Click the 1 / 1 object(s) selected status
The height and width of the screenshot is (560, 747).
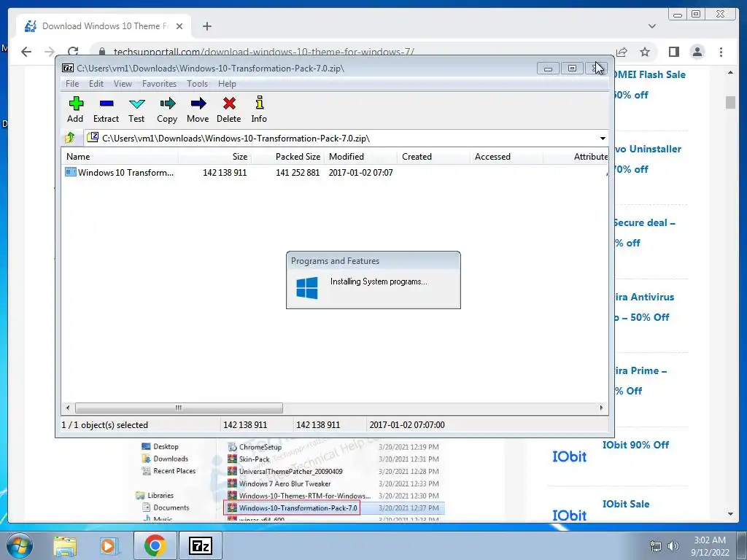coord(105,425)
